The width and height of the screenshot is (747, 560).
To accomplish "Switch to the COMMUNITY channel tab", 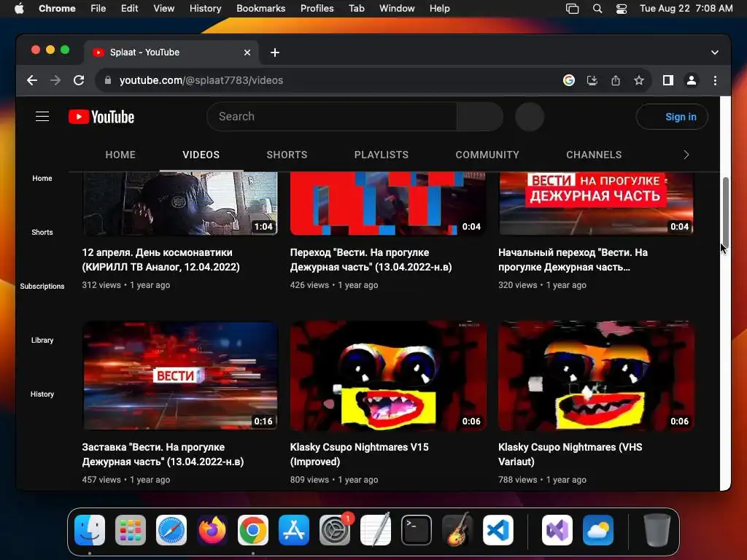I will [x=487, y=155].
